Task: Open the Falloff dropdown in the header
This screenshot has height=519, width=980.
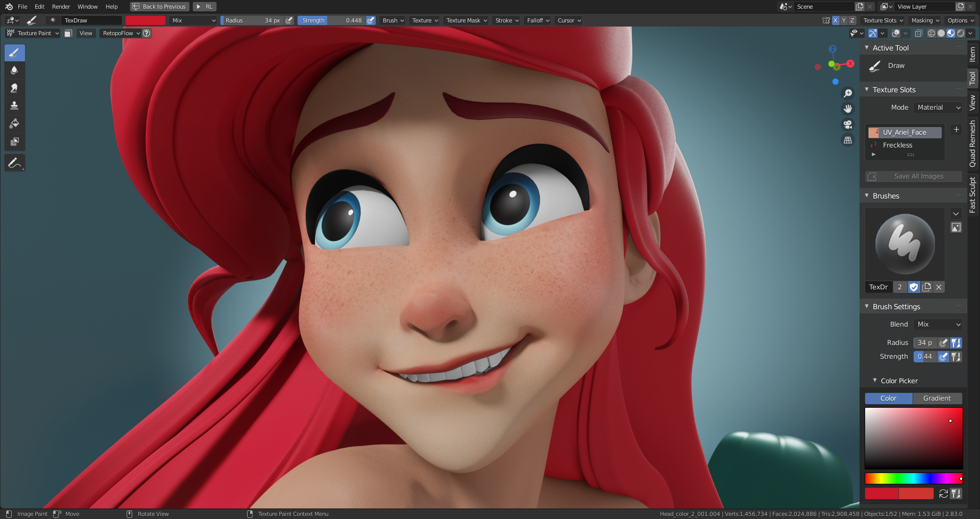Action: point(537,20)
